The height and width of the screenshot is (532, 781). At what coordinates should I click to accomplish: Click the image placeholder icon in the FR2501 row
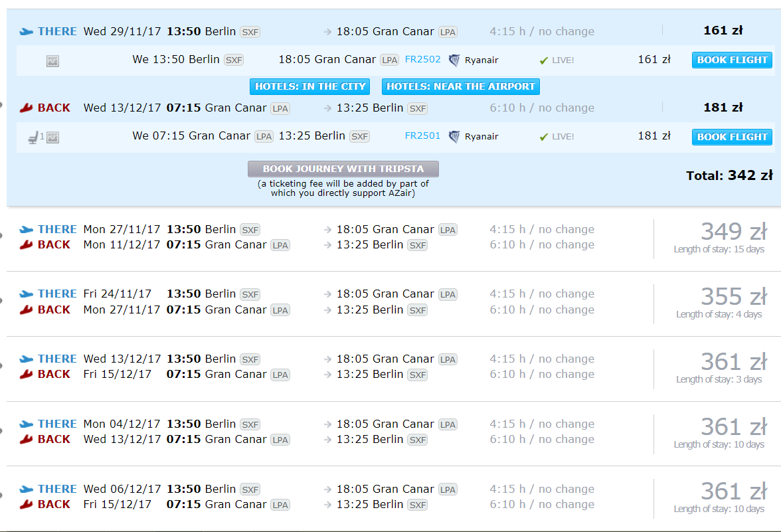click(53, 137)
